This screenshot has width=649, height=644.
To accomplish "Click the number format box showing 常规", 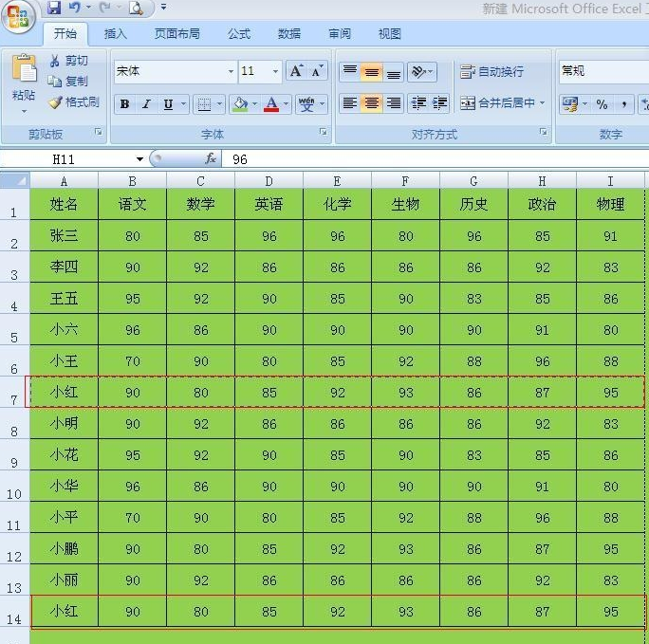I will pos(603,71).
